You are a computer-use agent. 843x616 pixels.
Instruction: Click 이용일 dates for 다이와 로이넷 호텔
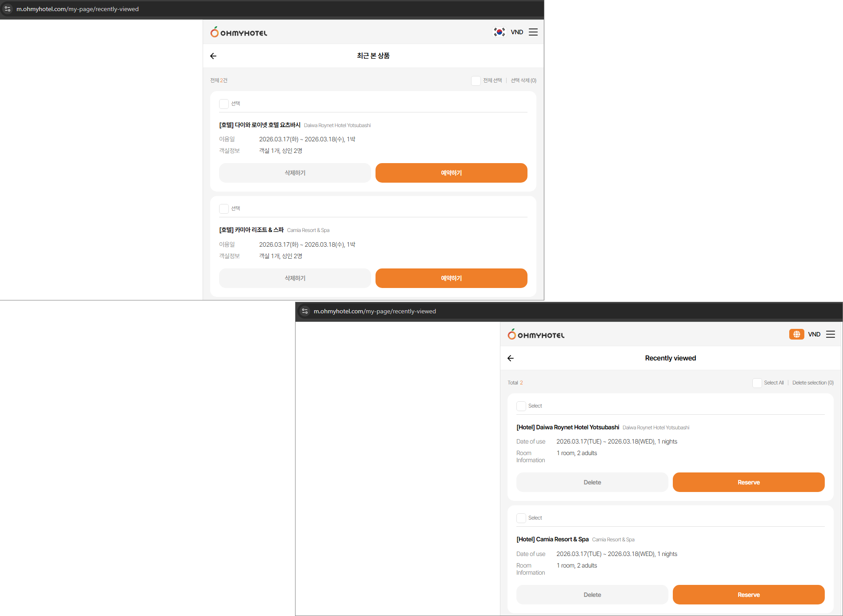(x=307, y=139)
